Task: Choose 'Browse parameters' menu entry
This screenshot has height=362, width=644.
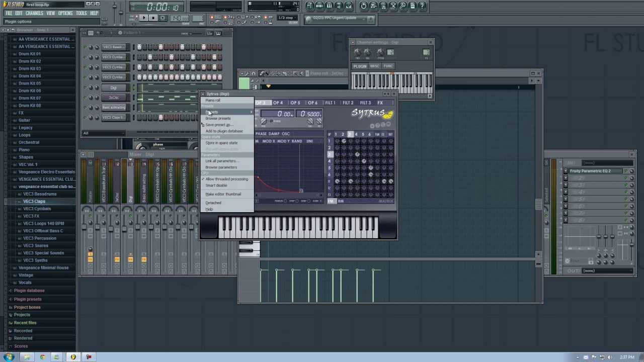Action: pyautogui.click(x=227, y=167)
